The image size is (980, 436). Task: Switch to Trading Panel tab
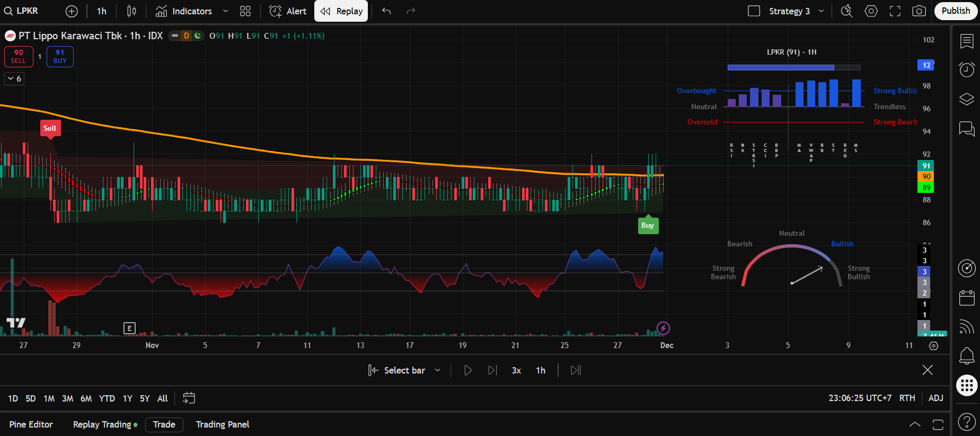tap(222, 424)
